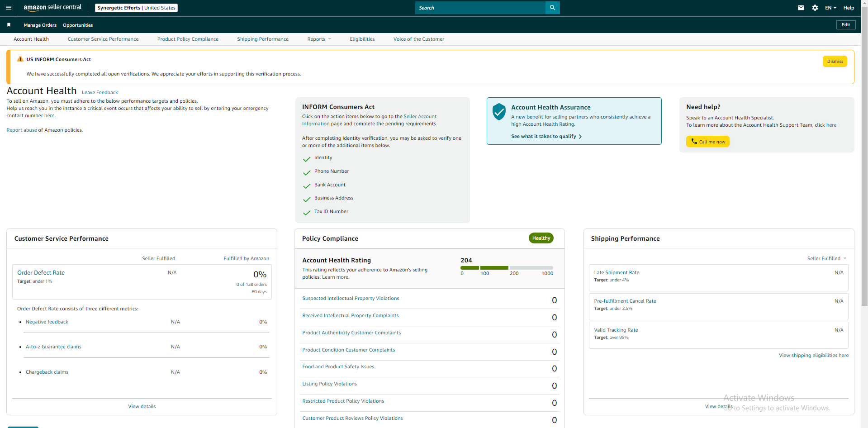
Task: Open the messages envelope icon
Action: click(801, 8)
